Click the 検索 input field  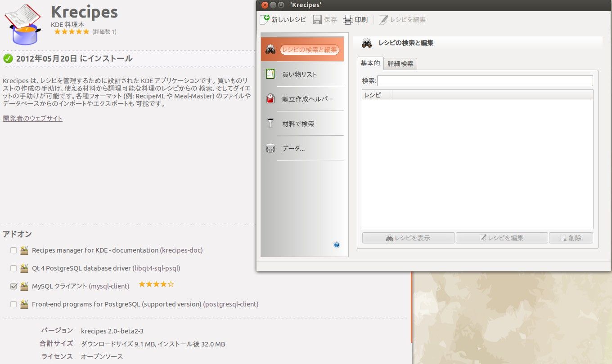coord(485,81)
